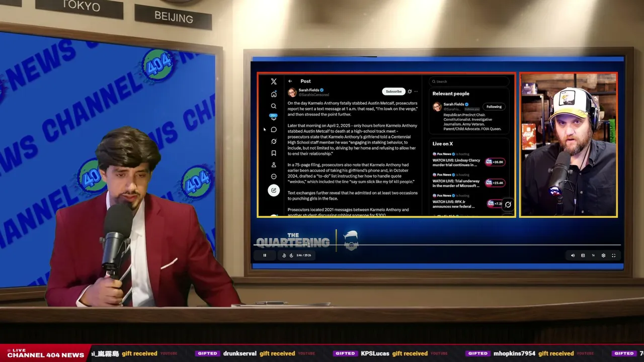Open Notifications bell with 20+ badge

pos(274,117)
